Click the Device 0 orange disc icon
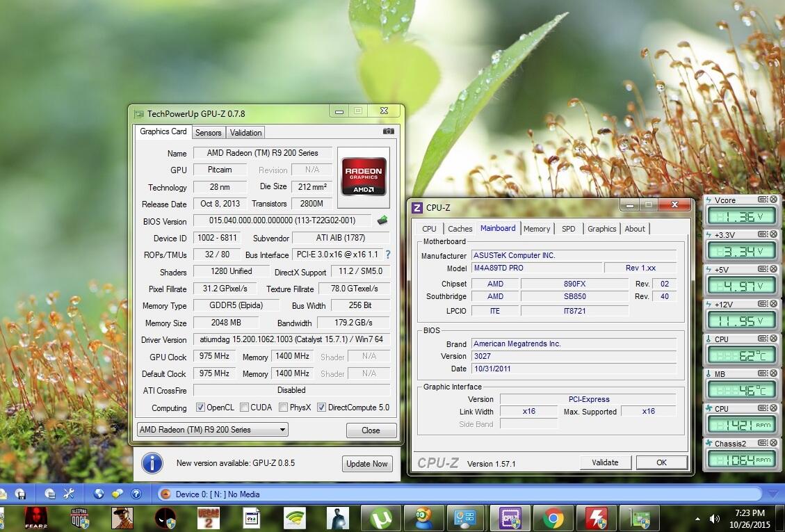The width and height of the screenshot is (785, 532). click(165, 494)
